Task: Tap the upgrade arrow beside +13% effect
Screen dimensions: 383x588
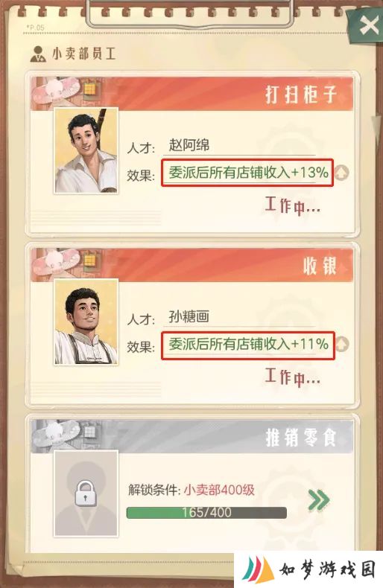Action: pyautogui.click(x=341, y=173)
